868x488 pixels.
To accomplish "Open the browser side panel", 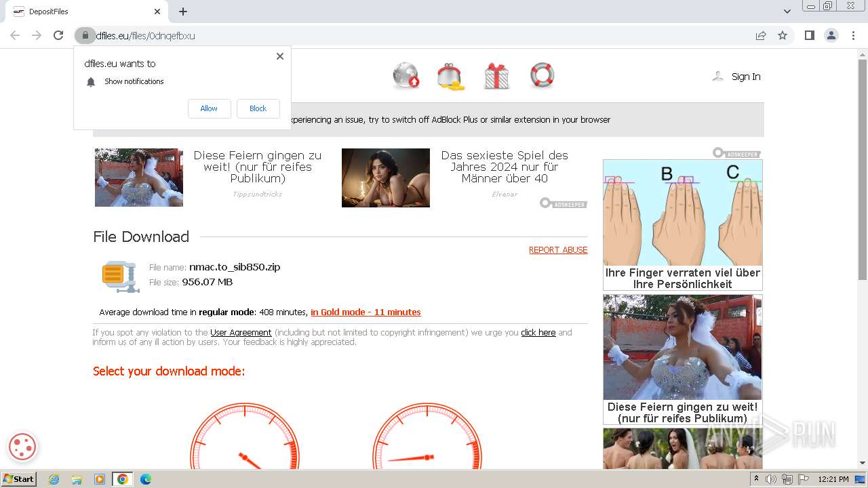I will [x=809, y=35].
